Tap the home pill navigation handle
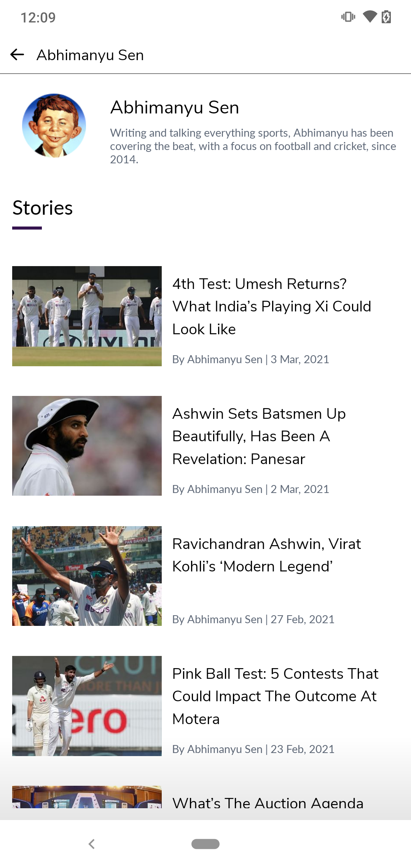Image resolution: width=411 pixels, height=868 pixels. click(205, 844)
